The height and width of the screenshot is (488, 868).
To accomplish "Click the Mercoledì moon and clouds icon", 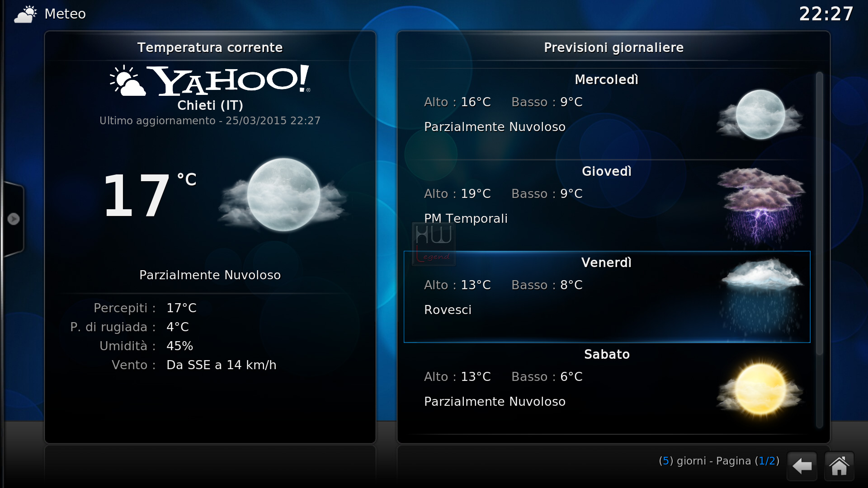I will (x=760, y=114).
